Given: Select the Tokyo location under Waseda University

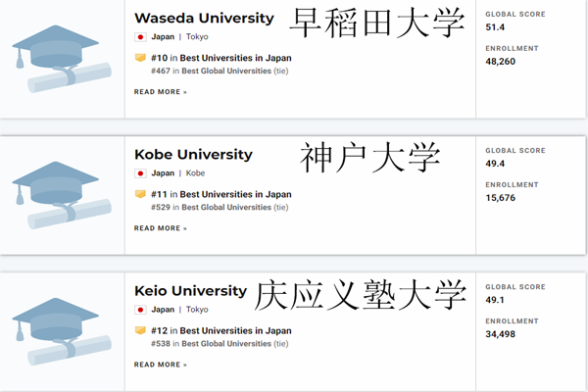Looking at the screenshot, I should tap(197, 37).
